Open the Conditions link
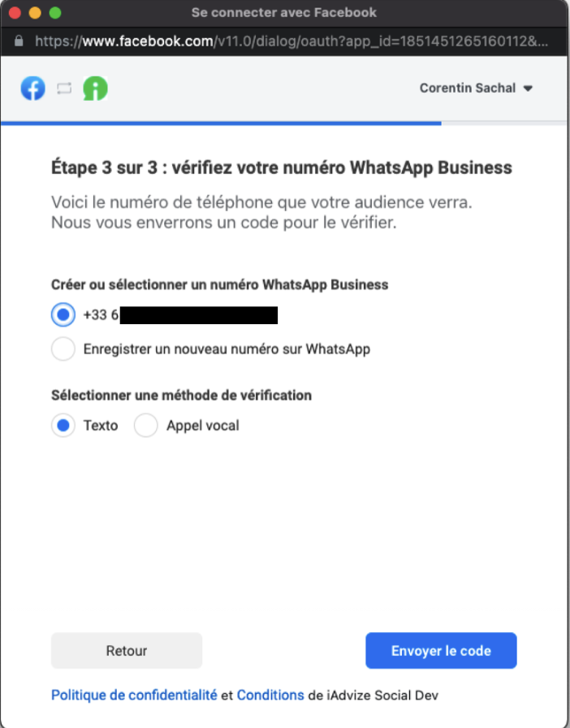The width and height of the screenshot is (570, 728). (x=270, y=695)
